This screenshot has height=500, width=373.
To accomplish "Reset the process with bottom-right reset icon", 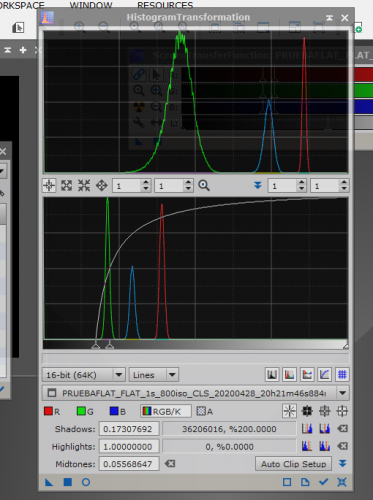I will pyautogui.click(x=342, y=482).
